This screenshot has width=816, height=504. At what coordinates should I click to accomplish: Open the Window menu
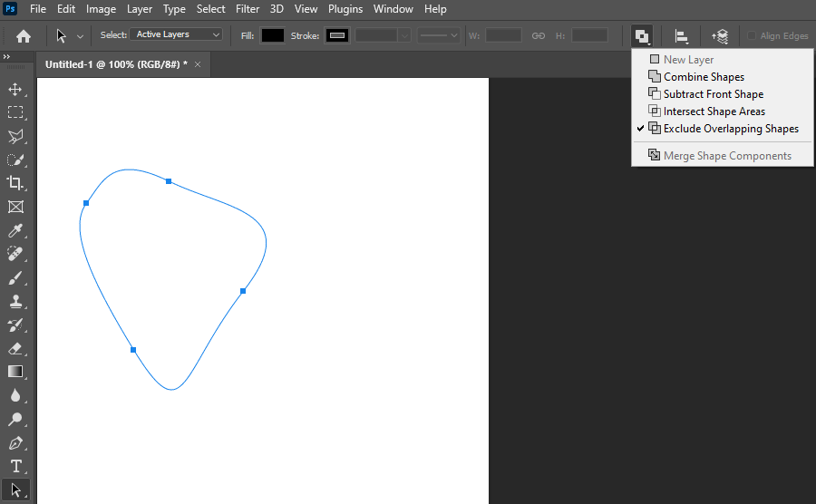click(x=393, y=9)
